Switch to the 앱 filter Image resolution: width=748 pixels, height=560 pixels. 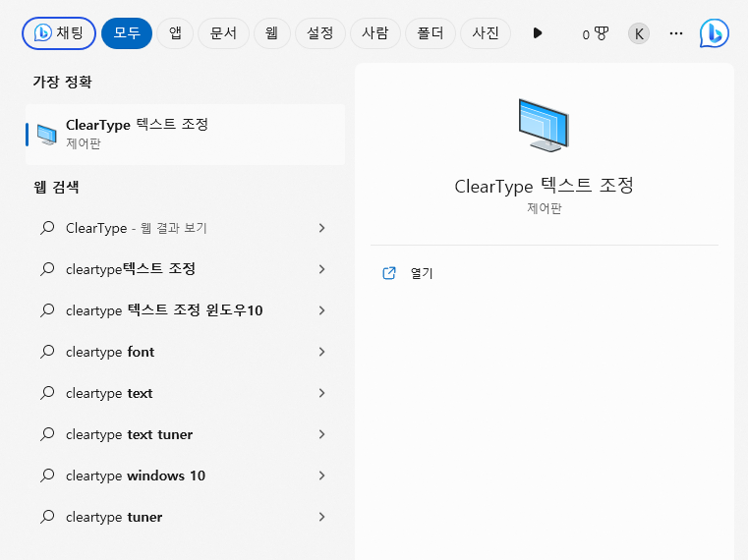click(175, 33)
